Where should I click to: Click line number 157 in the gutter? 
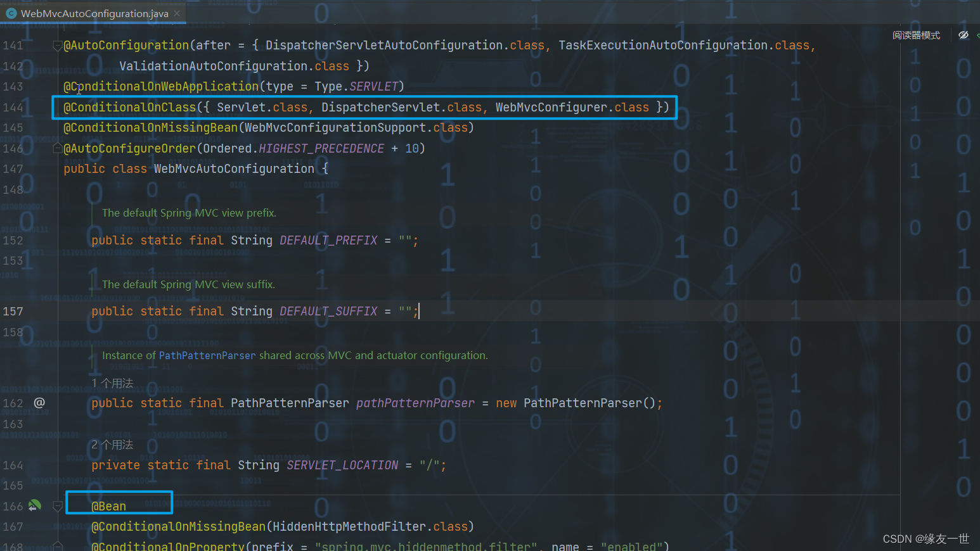[13, 312]
